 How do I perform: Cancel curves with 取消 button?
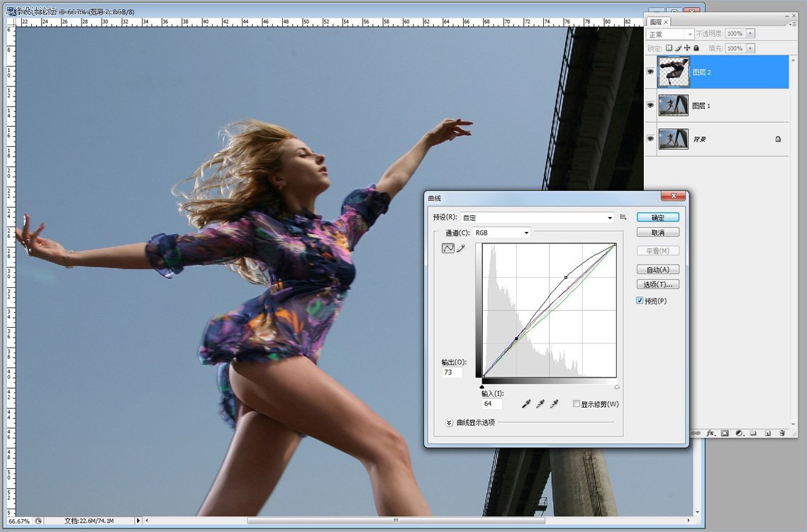pos(658,232)
